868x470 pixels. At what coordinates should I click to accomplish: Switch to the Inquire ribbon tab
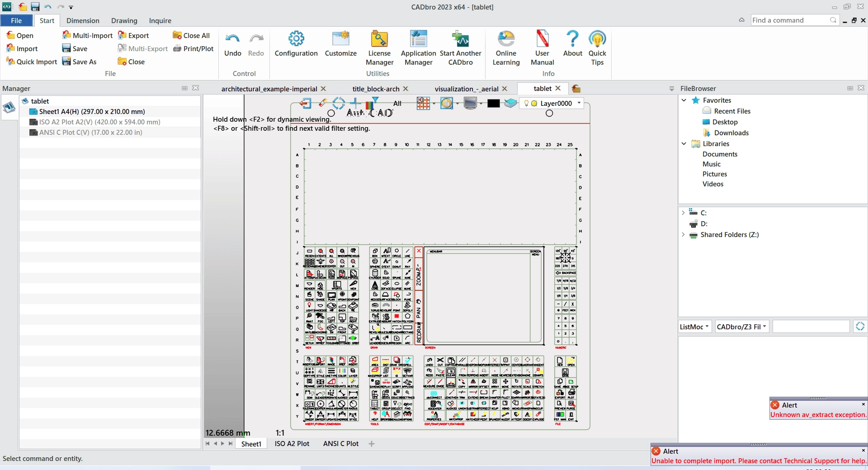160,20
